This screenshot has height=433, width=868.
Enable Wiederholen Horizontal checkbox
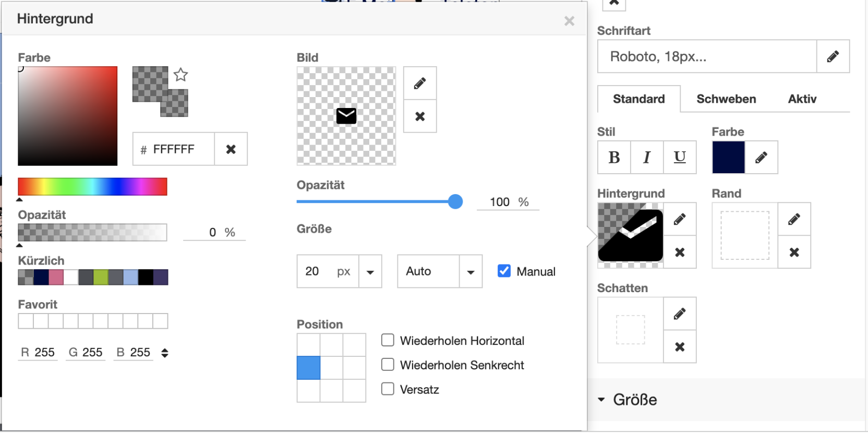coord(388,340)
